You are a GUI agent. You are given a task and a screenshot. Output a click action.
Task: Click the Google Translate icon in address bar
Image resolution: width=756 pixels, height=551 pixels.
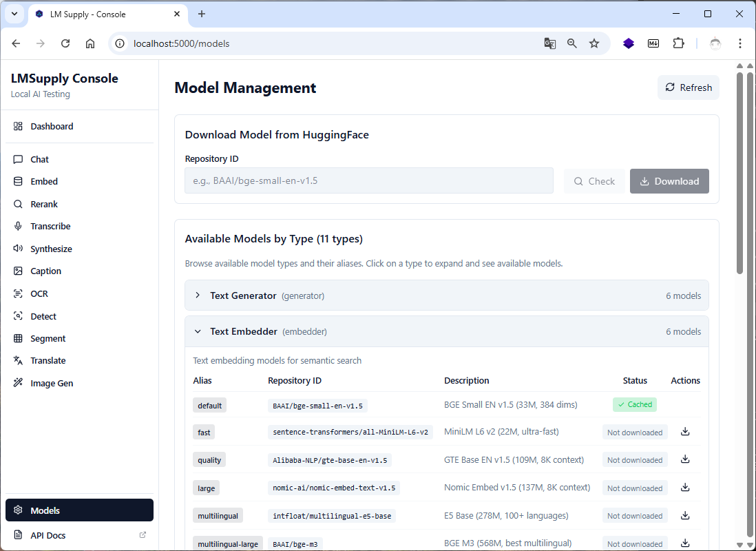pos(549,43)
